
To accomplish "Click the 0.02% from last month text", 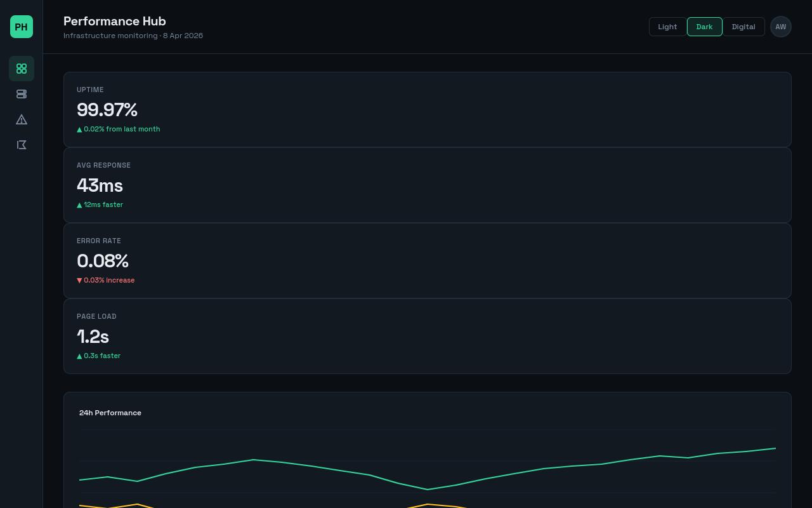I will pos(119,129).
